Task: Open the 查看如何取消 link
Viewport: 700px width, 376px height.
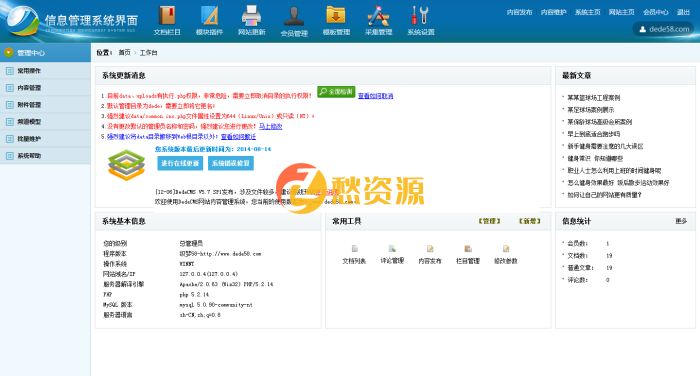Action: pyautogui.click(x=375, y=96)
